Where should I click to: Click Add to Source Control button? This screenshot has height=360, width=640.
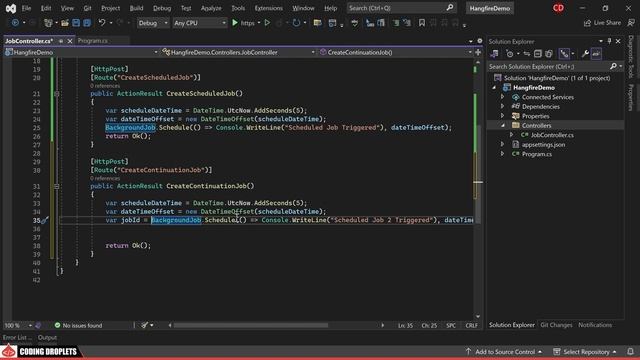click(504, 352)
